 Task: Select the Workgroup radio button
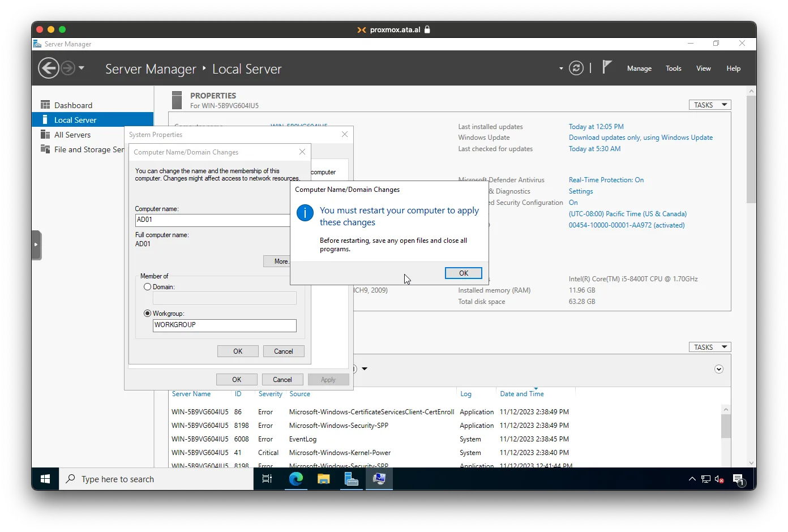[147, 314]
